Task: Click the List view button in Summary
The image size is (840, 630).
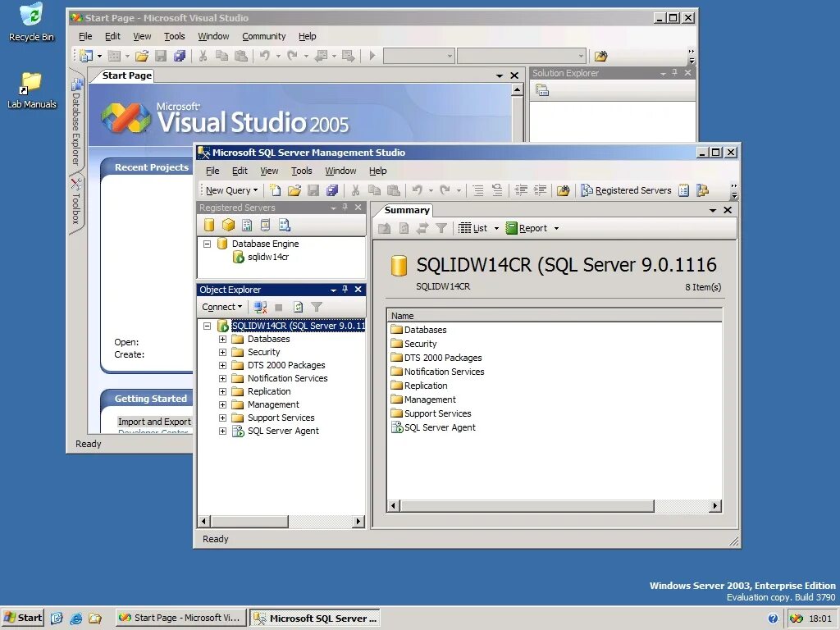Action: 473,228
